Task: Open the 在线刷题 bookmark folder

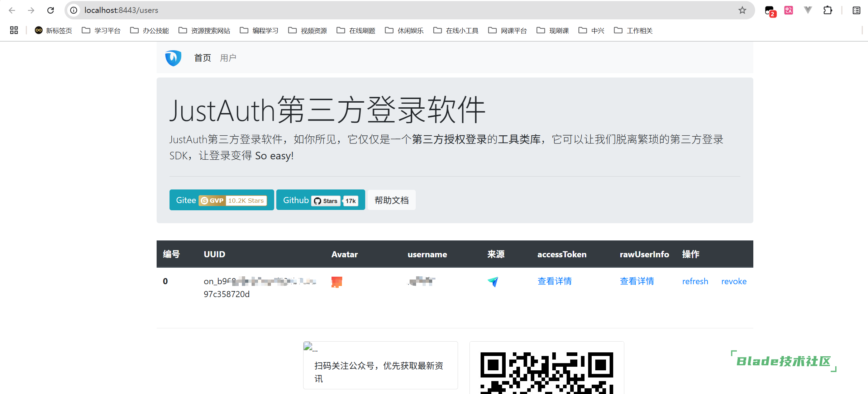Action: pyautogui.click(x=356, y=31)
